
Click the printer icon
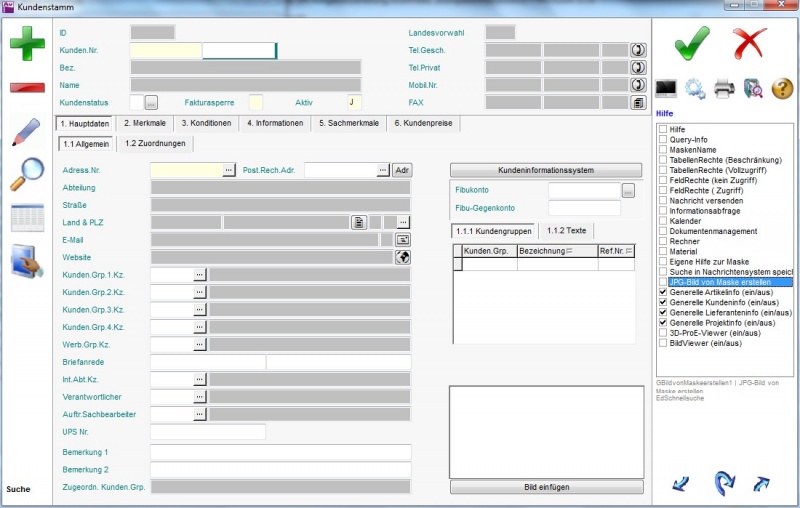[x=724, y=89]
